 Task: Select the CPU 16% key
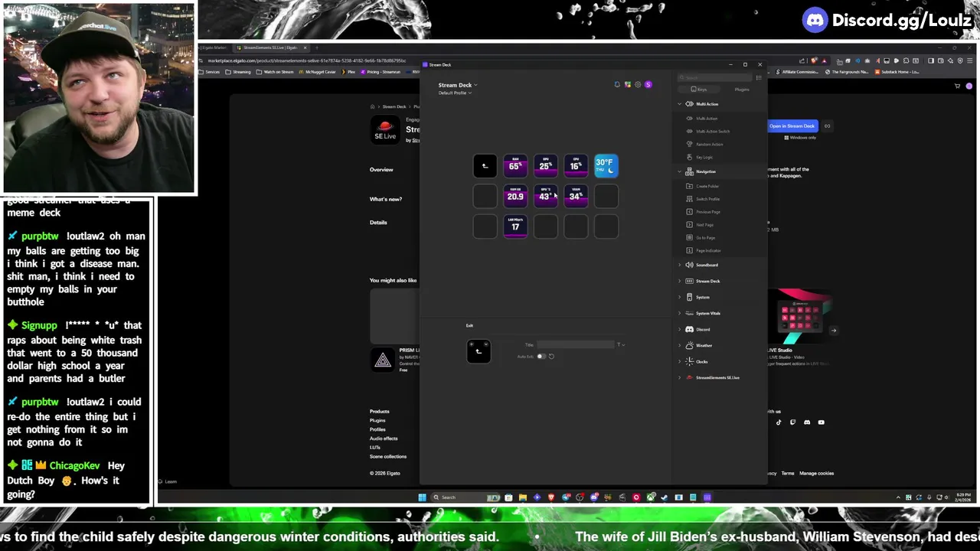[576, 165]
